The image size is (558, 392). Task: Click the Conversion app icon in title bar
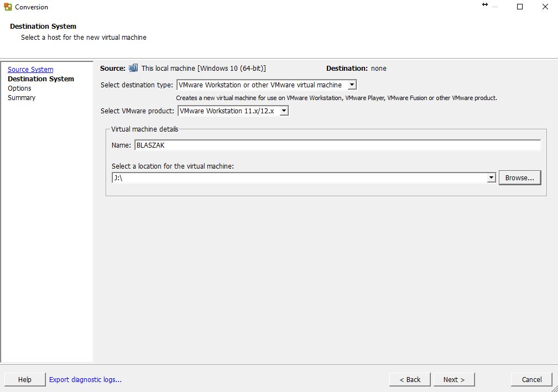(x=8, y=7)
